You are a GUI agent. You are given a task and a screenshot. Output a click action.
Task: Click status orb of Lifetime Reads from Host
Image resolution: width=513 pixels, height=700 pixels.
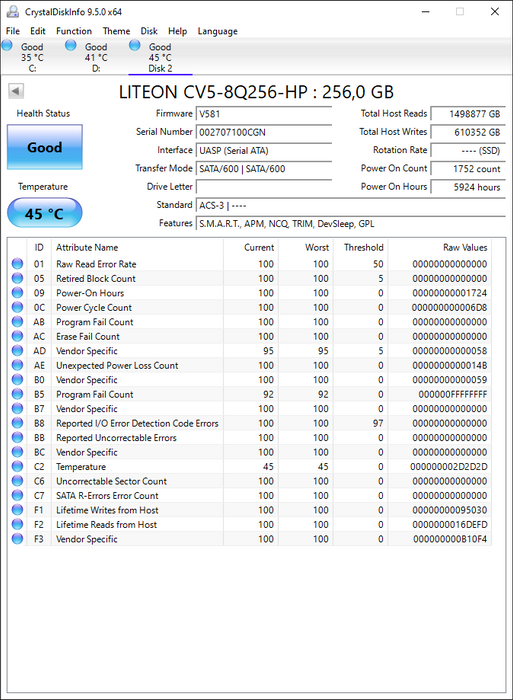click(17, 525)
